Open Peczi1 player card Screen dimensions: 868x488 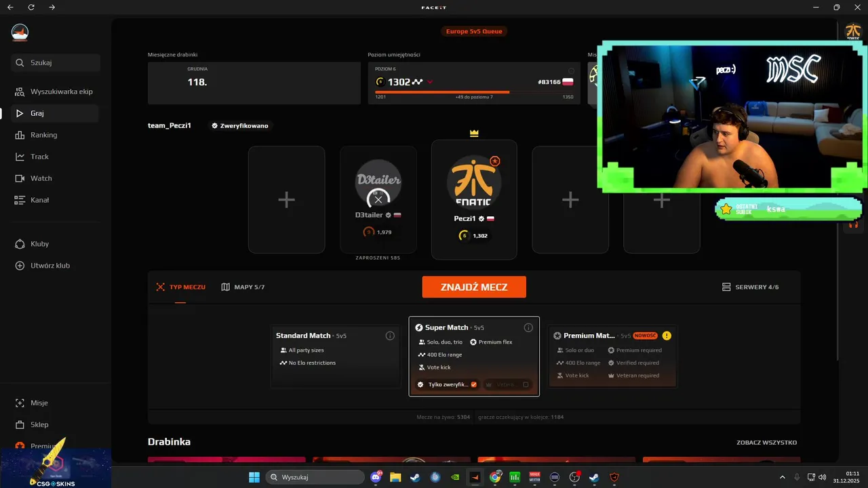click(474, 200)
